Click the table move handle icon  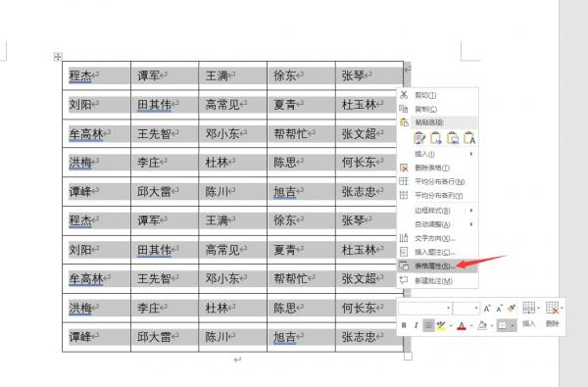(58, 57)
